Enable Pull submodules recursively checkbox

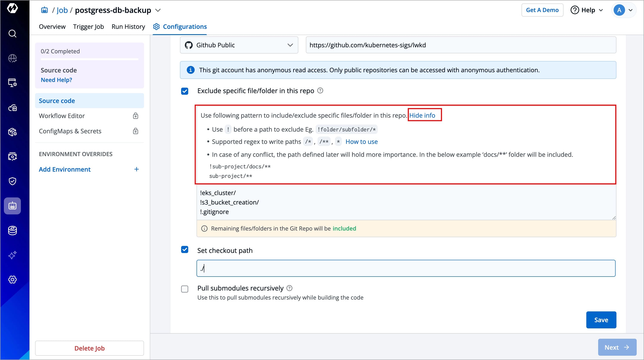coord(185,289)
